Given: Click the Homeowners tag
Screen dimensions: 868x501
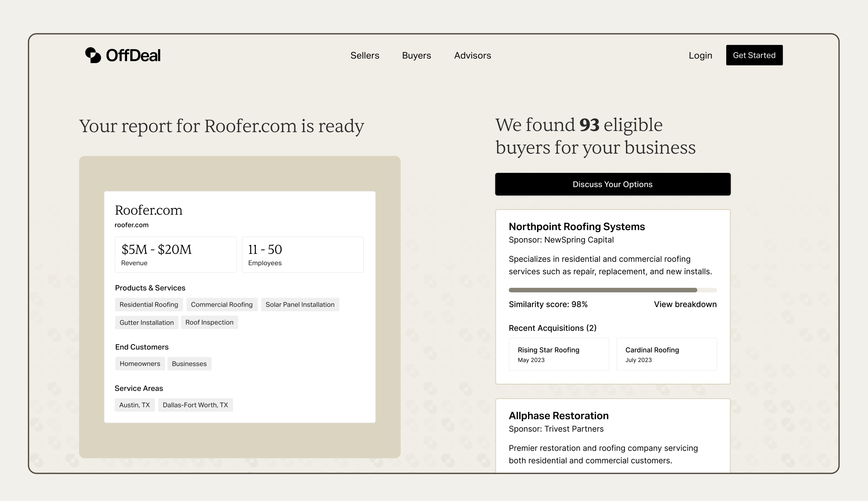Looking at the screenshot, I should 140,364.
